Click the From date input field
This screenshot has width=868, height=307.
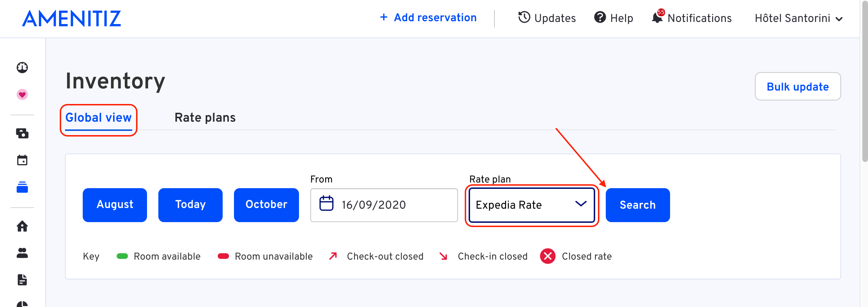384,205
